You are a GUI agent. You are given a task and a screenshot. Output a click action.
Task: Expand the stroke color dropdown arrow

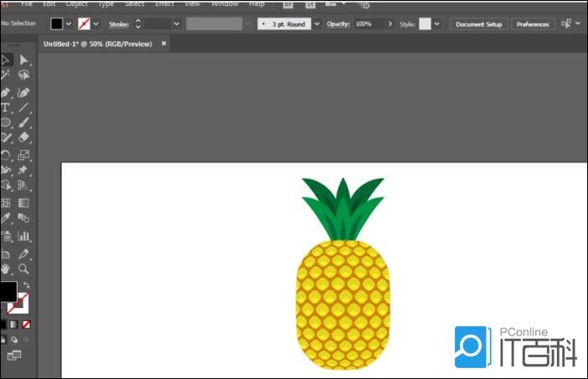[96, 24]
